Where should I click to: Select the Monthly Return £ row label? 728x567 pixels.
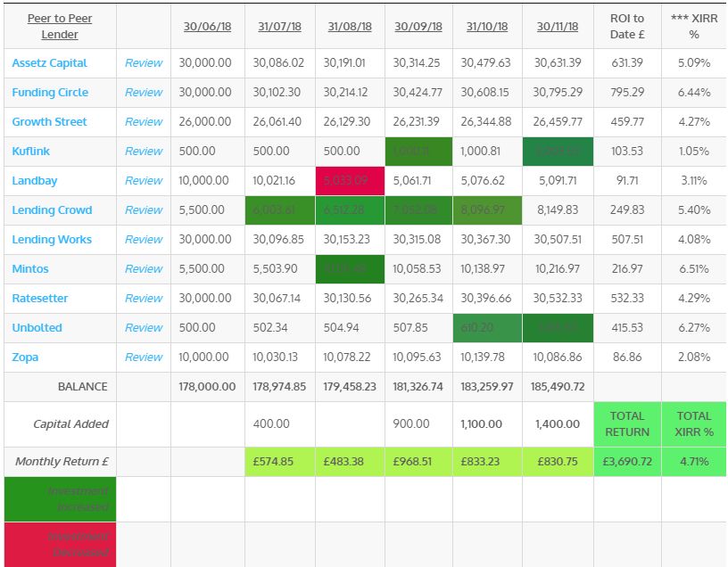tap(62, 462)
